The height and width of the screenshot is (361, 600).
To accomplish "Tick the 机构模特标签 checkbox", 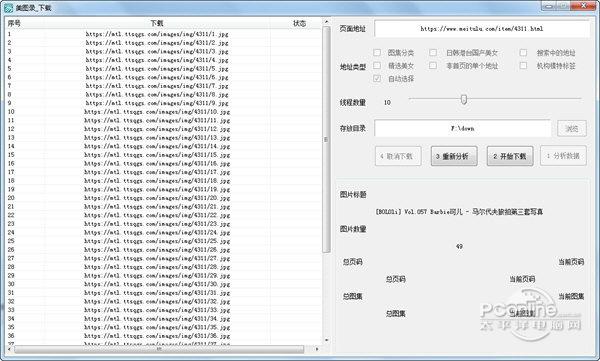I will tap(523, 65).
